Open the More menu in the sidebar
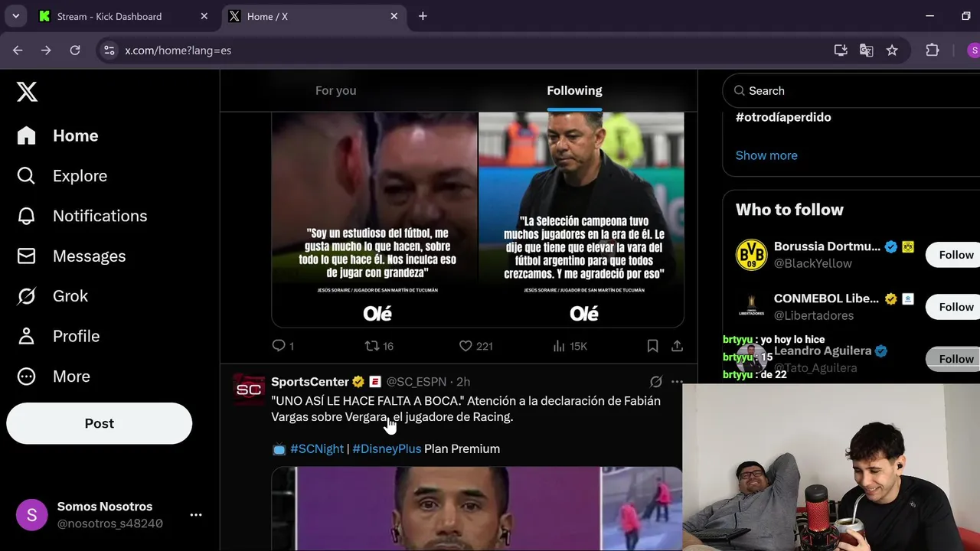This screenshot has height=551, width=980. click(54, 377)
